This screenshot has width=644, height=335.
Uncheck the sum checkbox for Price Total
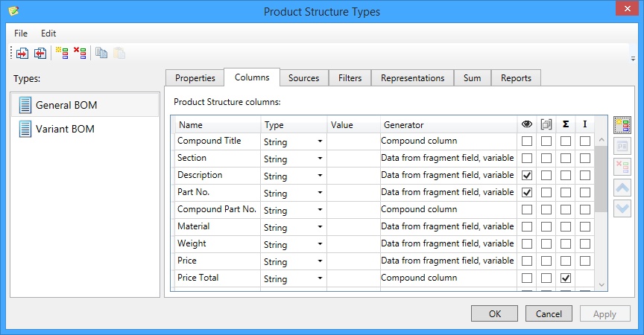point(566,278)
